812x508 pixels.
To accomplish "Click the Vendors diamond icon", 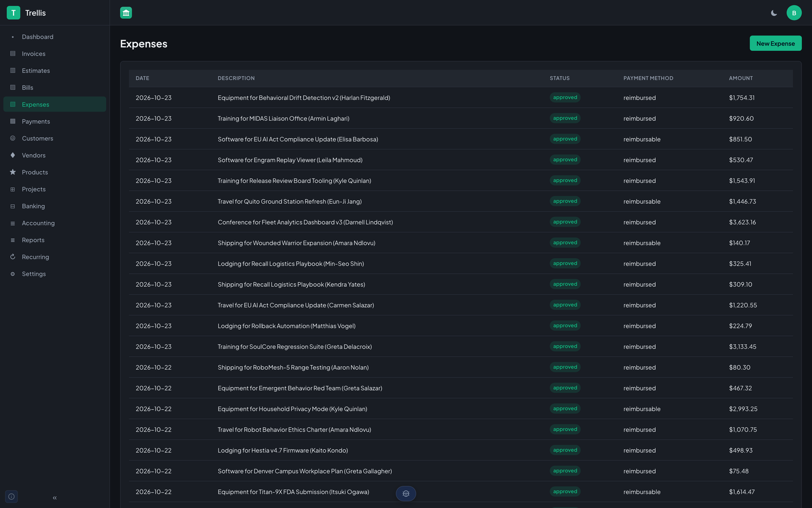I will [x=12, y=155].
